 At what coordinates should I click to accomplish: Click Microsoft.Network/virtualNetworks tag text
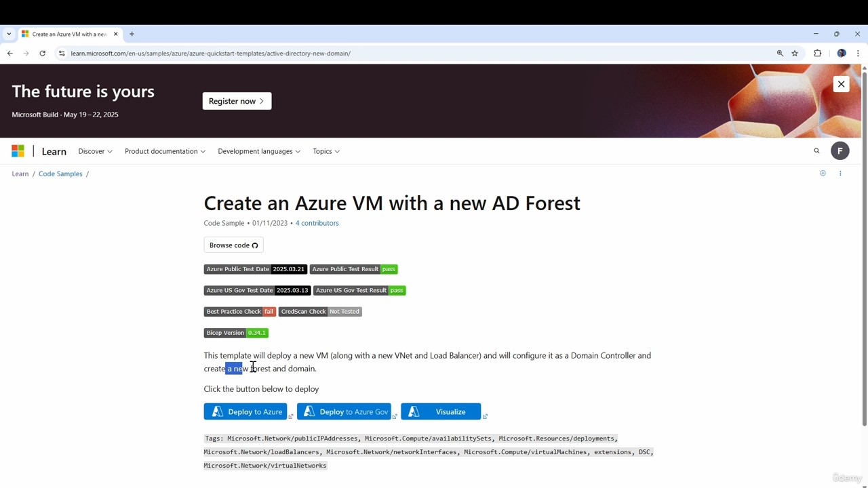pos(265,466)
